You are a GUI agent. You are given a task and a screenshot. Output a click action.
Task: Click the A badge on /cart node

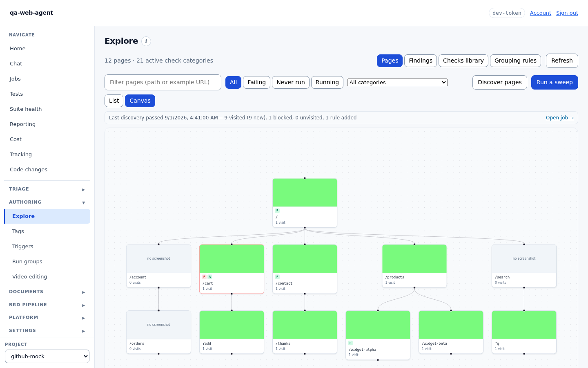[210, 277]
